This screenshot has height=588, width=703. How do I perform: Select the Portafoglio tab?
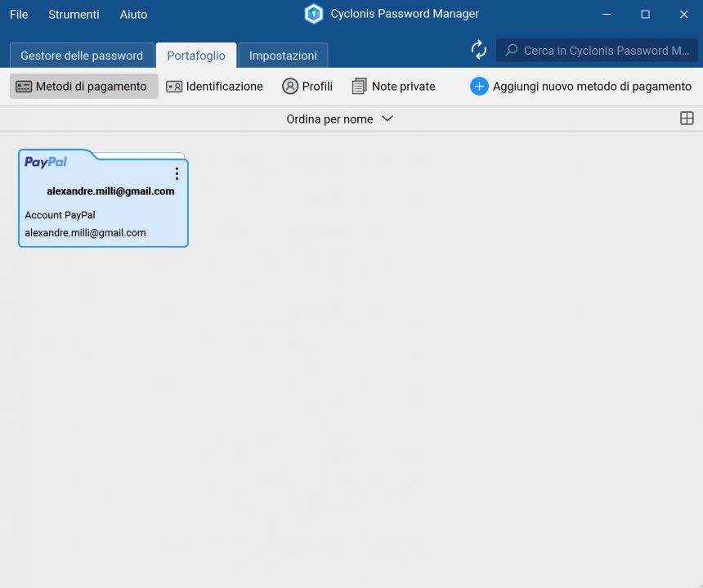tap(196, 55)
